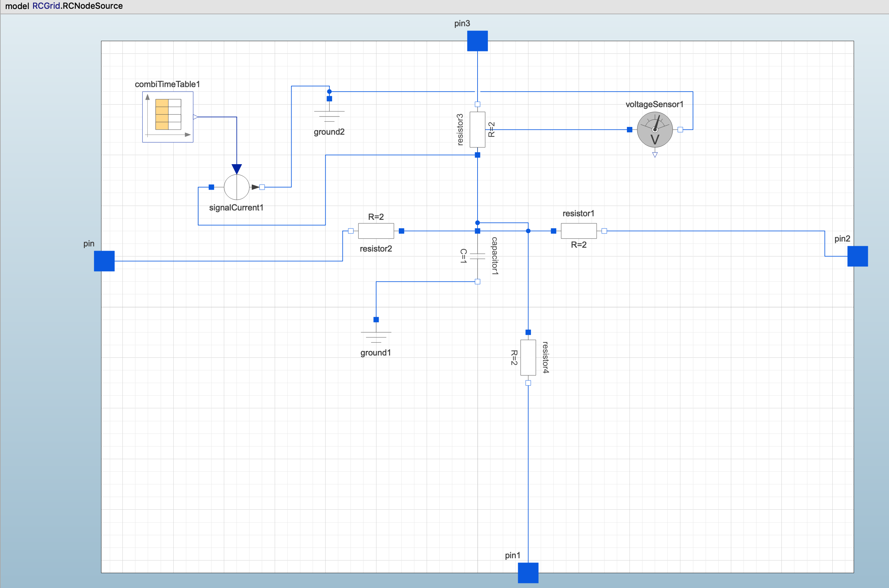Screen dimensions: 889x588
Task: Click the combiTimeTable1 output triangle port
Action: [x=195, y=117]
